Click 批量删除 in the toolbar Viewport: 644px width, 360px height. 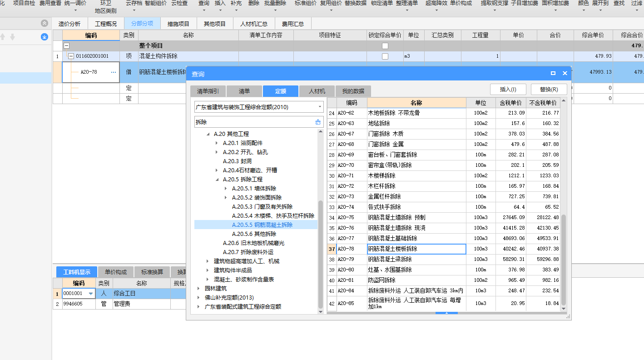275,3
